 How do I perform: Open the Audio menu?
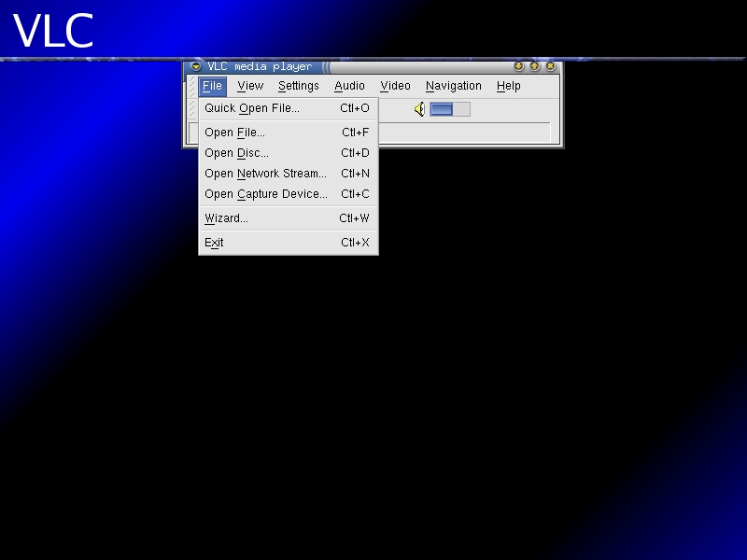[x=349, y=86]
